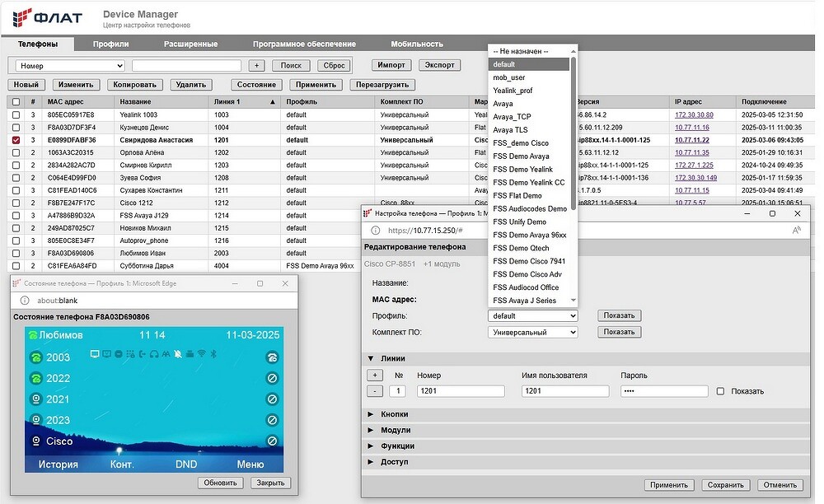Viewport: 824px width, 504px height.
Task: Open the Мобильность tab
Action: [x=417, y=44]
